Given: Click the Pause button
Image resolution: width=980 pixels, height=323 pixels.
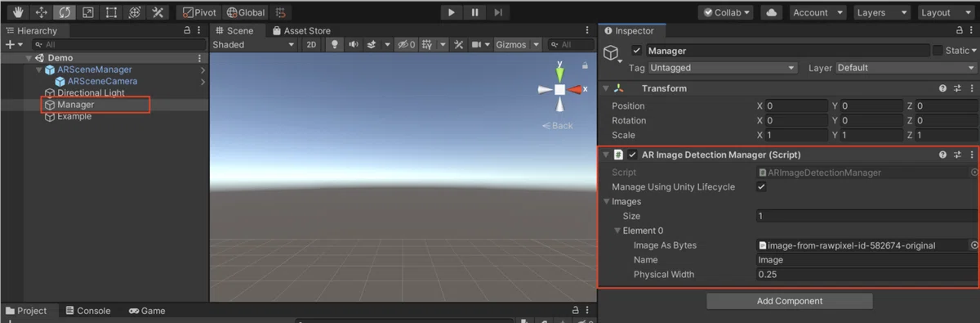Looking at the screenshot, I should 474,12.
